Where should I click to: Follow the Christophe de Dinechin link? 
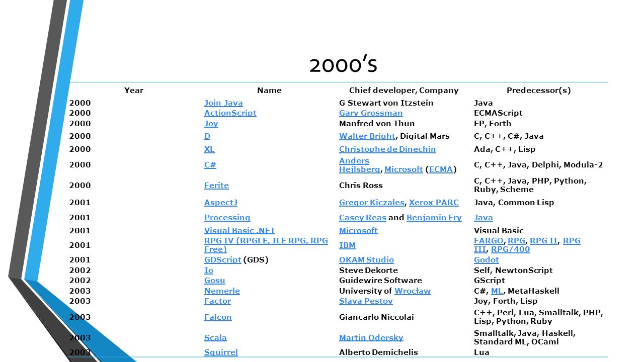pyautogui.click(x=387, y=149)
